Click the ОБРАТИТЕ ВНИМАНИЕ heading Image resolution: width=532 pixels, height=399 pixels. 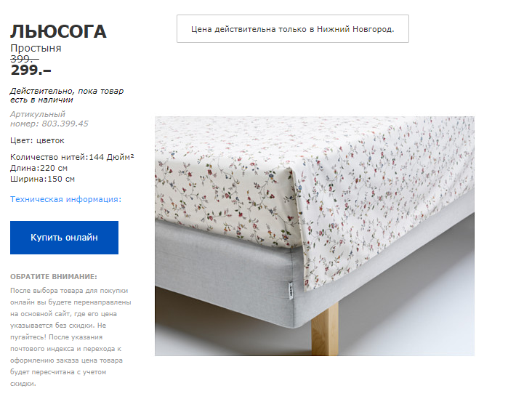point(54,276)
